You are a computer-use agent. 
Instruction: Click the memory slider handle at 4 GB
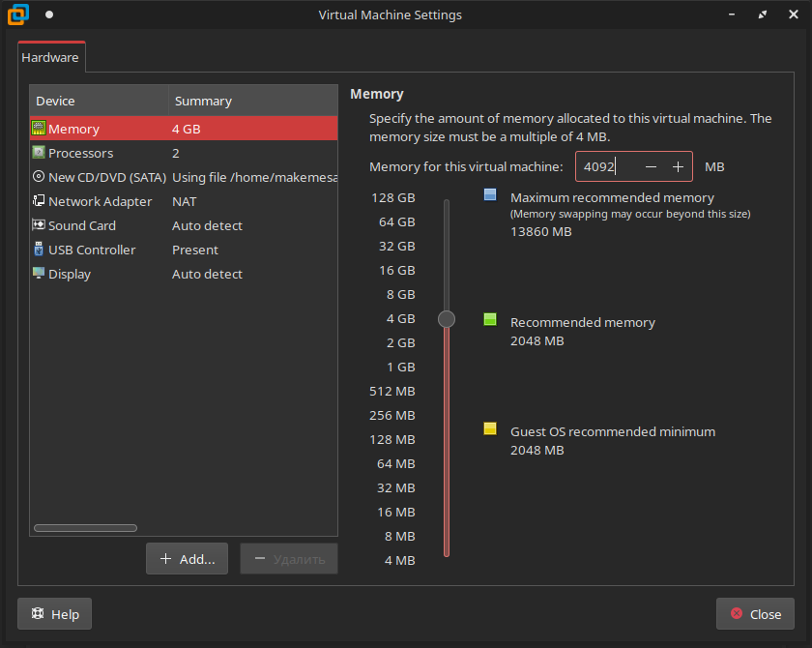click(446, 319)
